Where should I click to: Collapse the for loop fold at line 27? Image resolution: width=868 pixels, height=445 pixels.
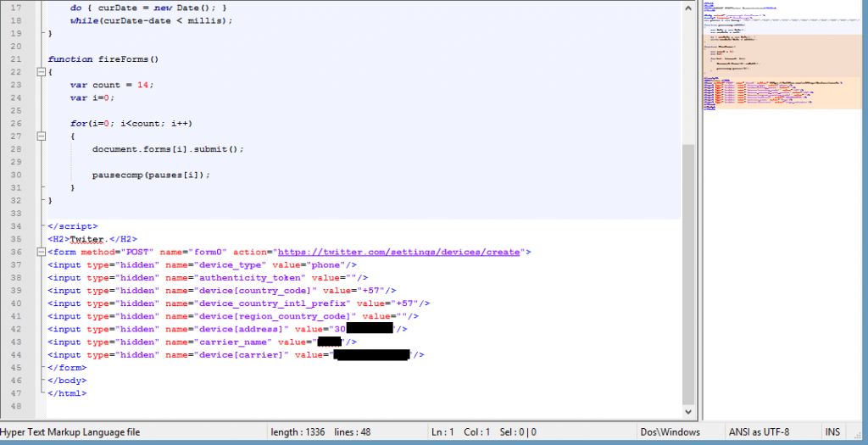click(41, 136)
